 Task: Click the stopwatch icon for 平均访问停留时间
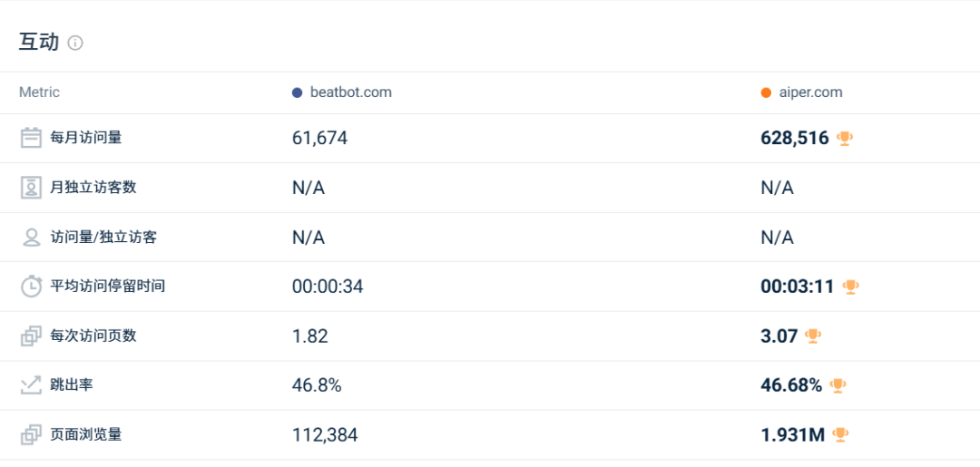click(32, 287)
